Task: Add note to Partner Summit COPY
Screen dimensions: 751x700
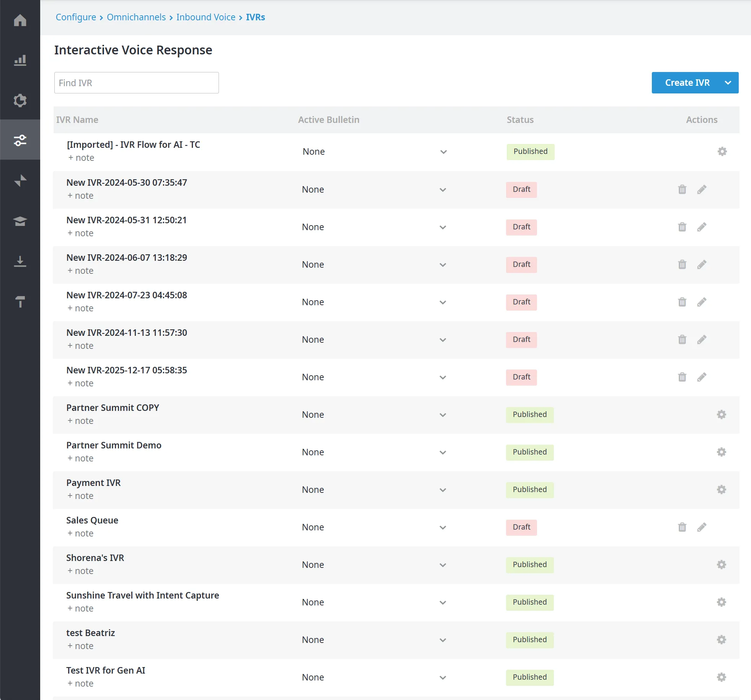Action: pos(80,421)
